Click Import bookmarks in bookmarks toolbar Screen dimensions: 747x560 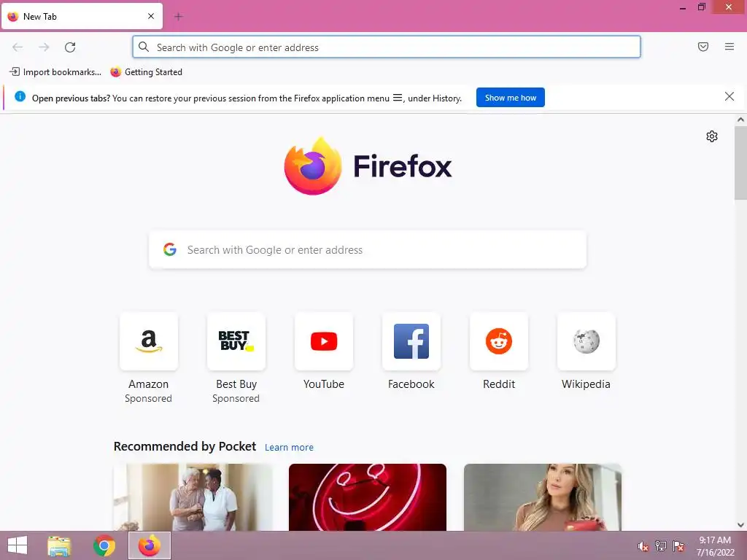pos(55,72)
